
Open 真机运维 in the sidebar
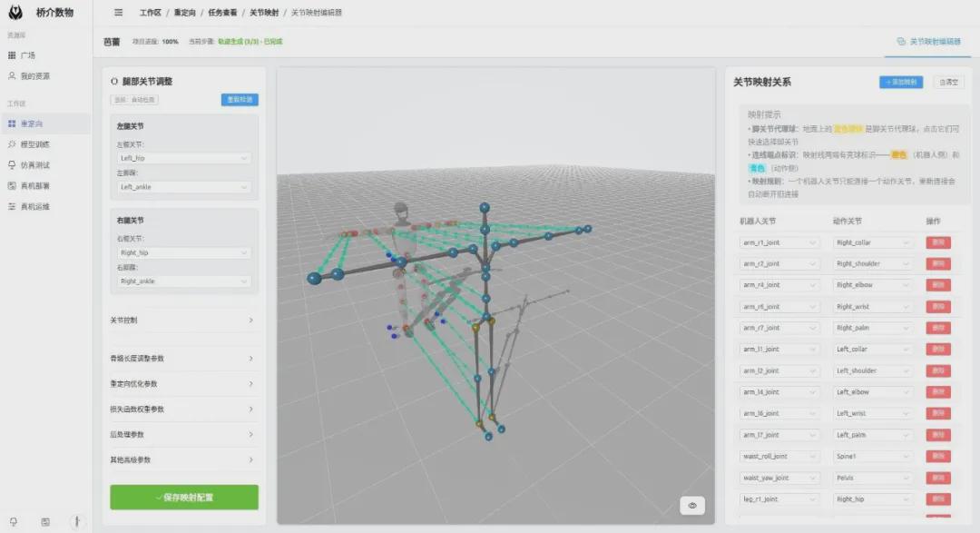pyautogui.click(x=34, y=207)
